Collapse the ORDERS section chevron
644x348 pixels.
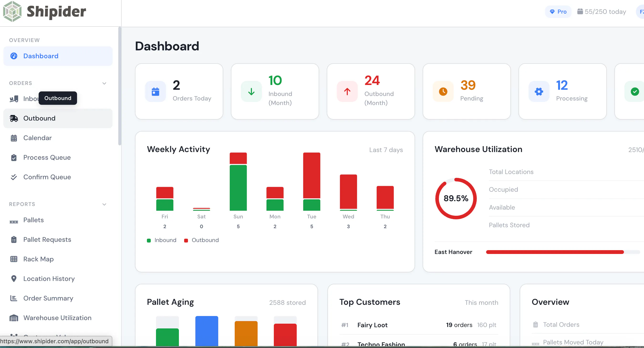(x=104, y=83)
